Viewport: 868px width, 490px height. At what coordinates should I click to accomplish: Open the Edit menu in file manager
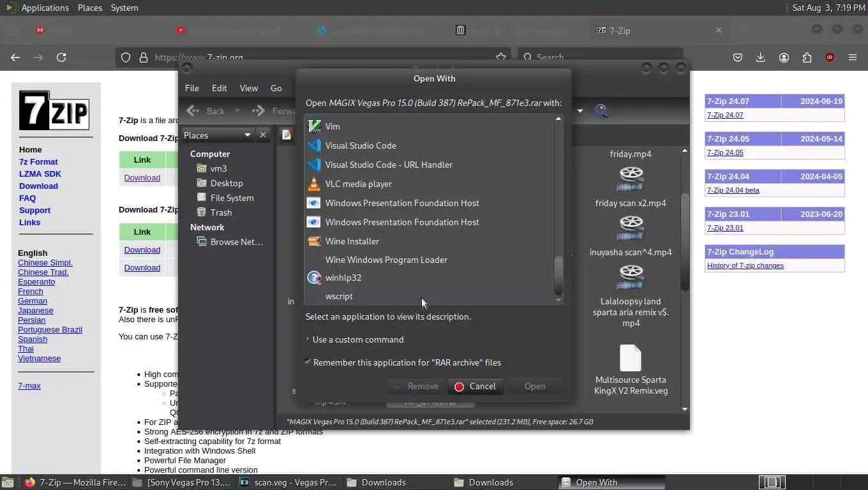tap(220, 88)
